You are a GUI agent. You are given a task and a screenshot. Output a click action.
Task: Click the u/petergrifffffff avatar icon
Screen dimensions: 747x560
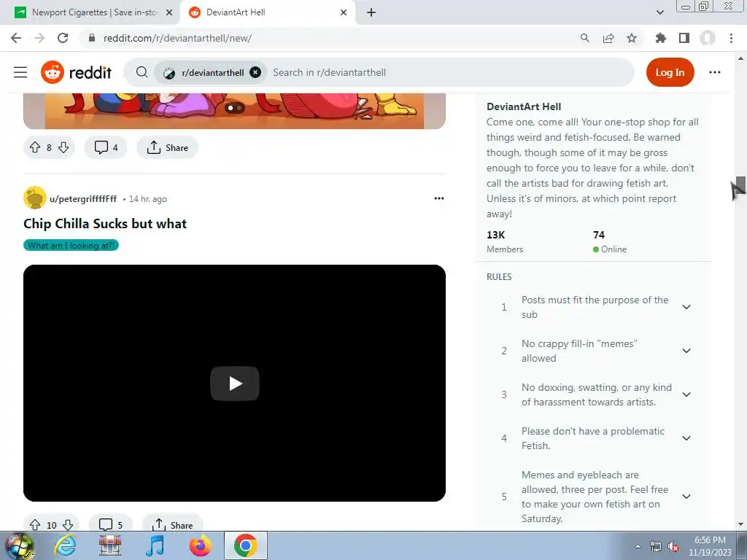coord(35,198)
